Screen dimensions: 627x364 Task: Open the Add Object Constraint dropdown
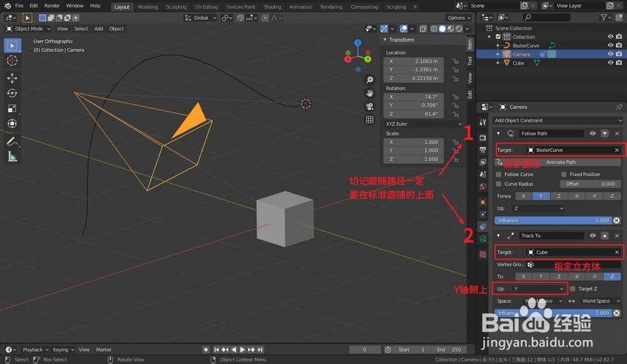[x=558, y=120]
